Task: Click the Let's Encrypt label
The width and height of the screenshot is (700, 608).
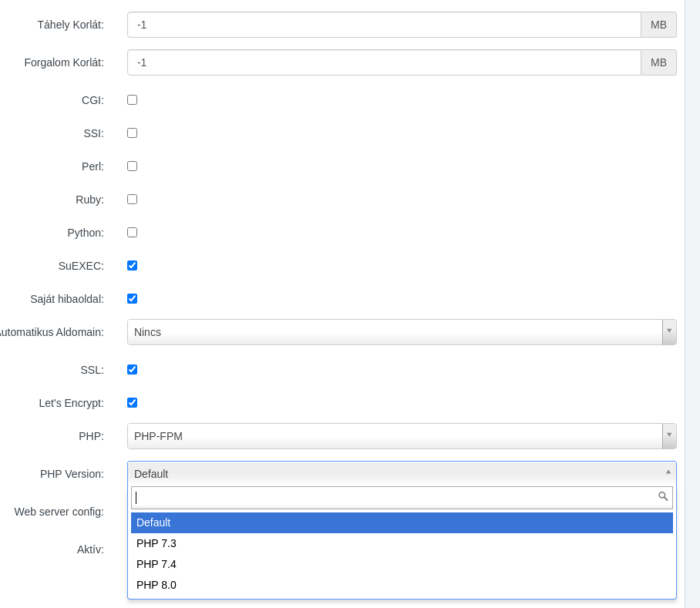Action: click(x=72, y=403)
